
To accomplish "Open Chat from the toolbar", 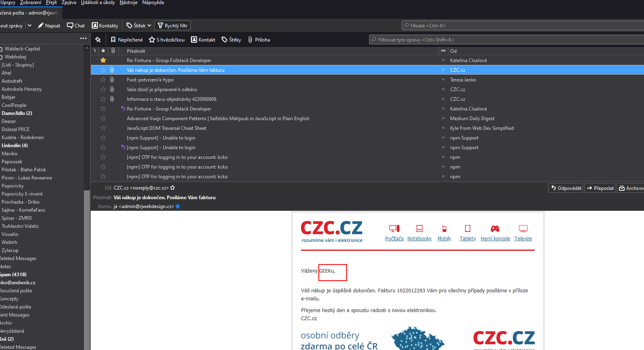I will (76, 25).
